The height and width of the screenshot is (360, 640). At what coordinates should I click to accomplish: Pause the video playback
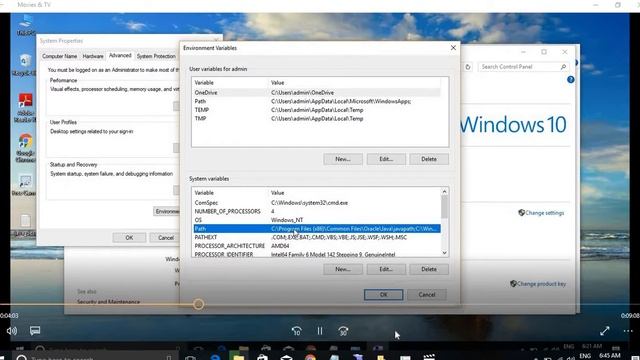pos(320,331)
